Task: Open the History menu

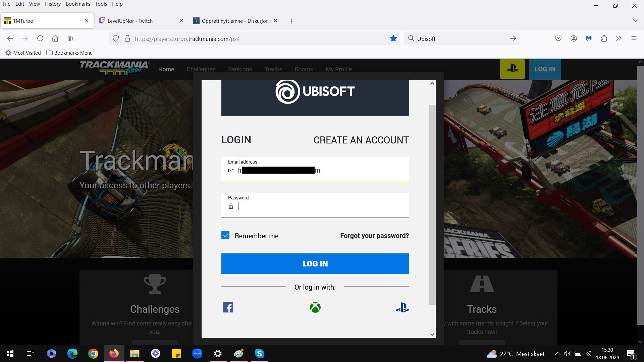Action: click(53, 4)
